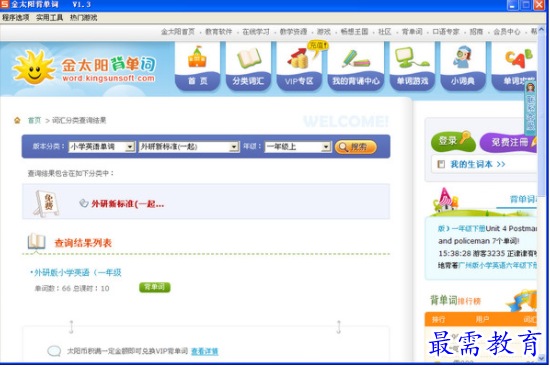550x375 pixels.
Task: Open the 单词 CAB letters icon tab
Action: [514, 67]
